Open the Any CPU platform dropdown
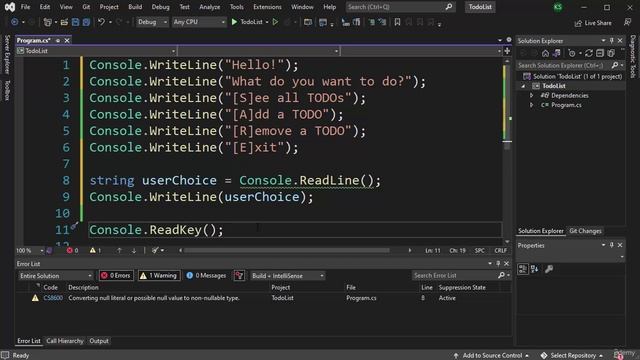The image size is (640, 360). (x=199, y=22)
